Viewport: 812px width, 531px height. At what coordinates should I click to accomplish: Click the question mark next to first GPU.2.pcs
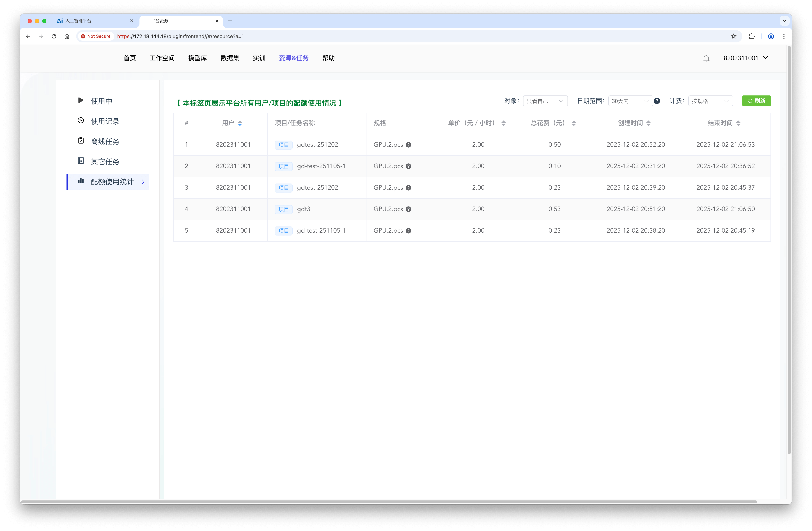pyautogui.click(x=408, y=145)
